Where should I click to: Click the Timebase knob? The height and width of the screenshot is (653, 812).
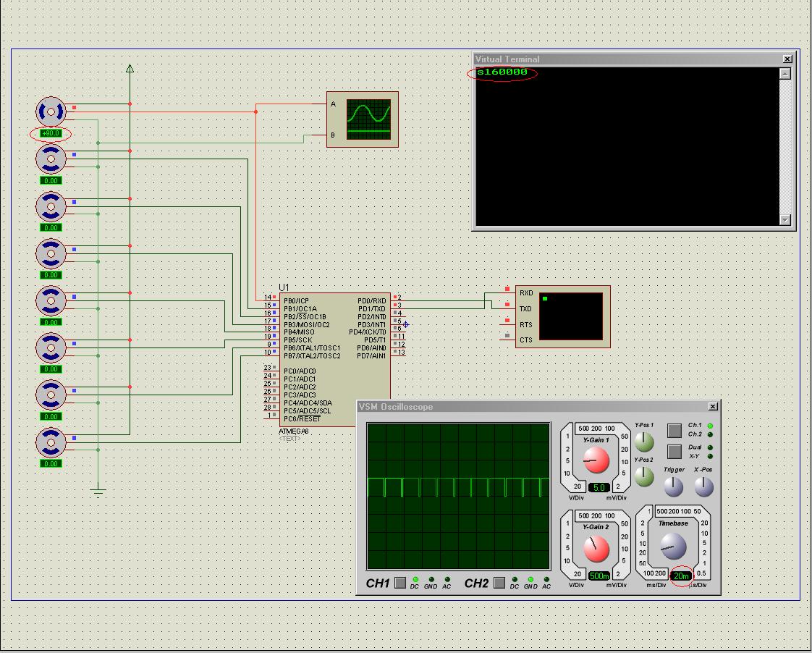tap(672, 546)
